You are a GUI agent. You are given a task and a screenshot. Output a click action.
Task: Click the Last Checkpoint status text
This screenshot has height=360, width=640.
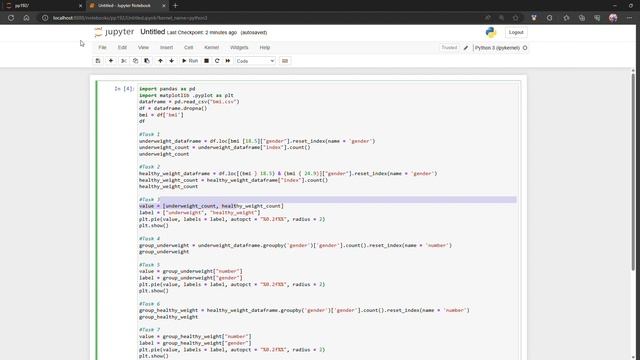[x=202, y=32]
